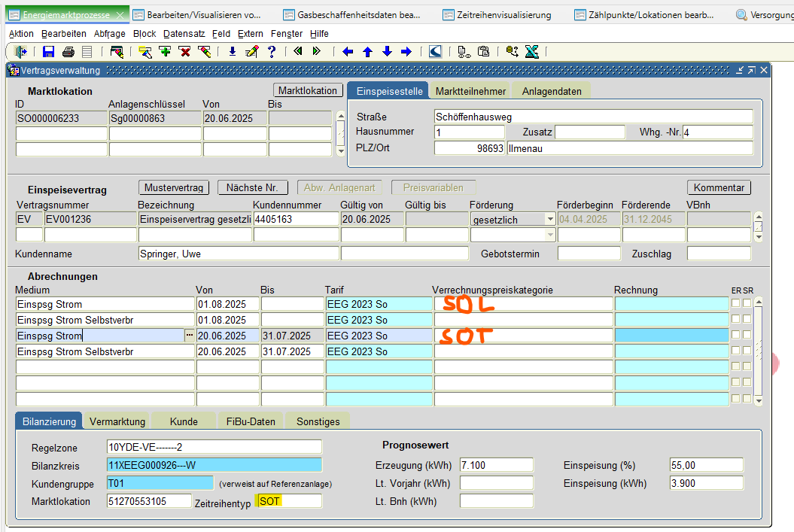
Task: Open the Datensatz menu
Action: pos(184,34)
